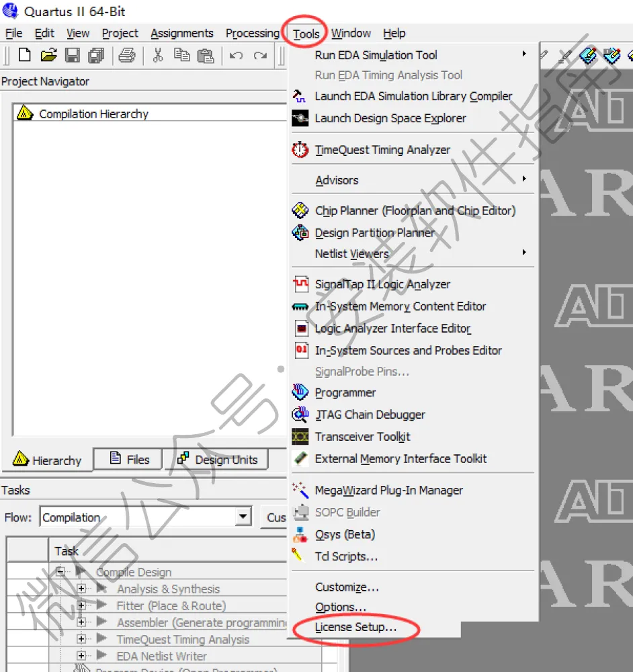This screenshot has width=633, height=672.
Task: Open the File menu
Action: [13, 33]
